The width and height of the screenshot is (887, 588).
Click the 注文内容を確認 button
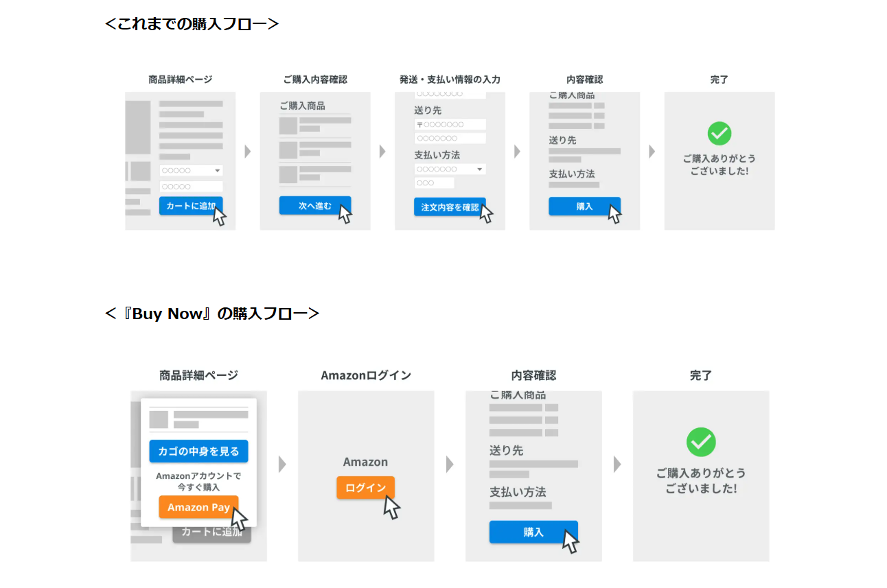pyautogui.click(x=450, y=207)
